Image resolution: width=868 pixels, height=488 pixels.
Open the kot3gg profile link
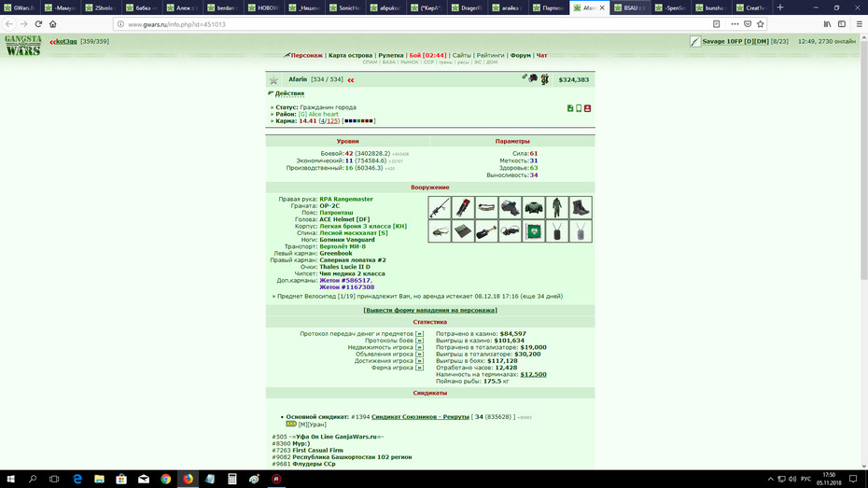66,41
